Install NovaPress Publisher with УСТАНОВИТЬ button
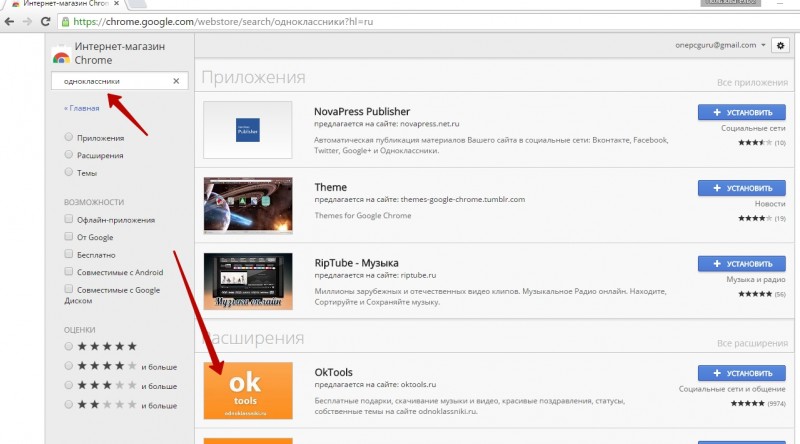The height and width of the screenshot is (444, 800). tap(741, 112)
